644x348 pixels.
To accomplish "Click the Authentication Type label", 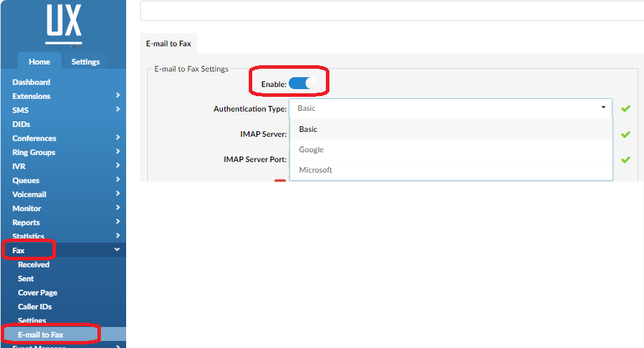I will click(250, 109).
